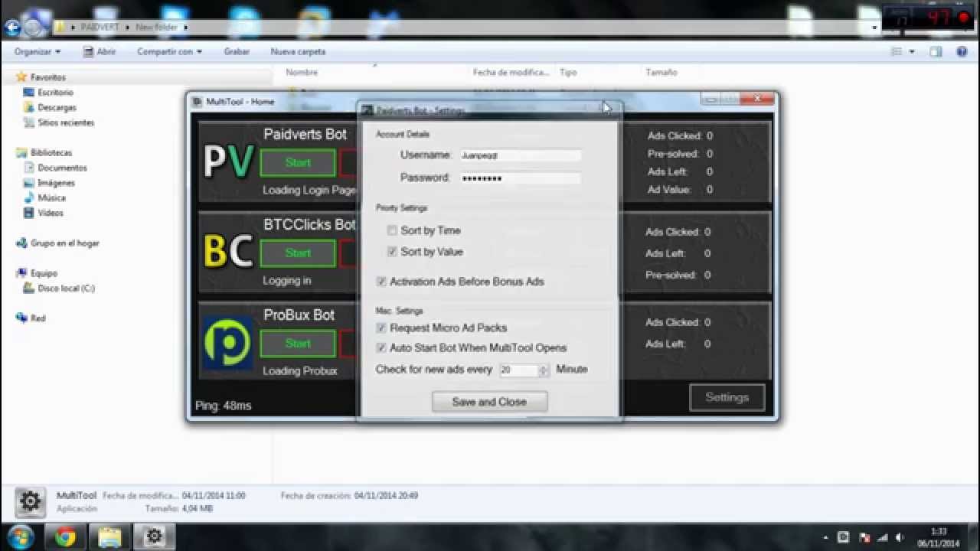980x551 pixels.
Task: Open Descargas in navigation pane
Action: [57, 108]
